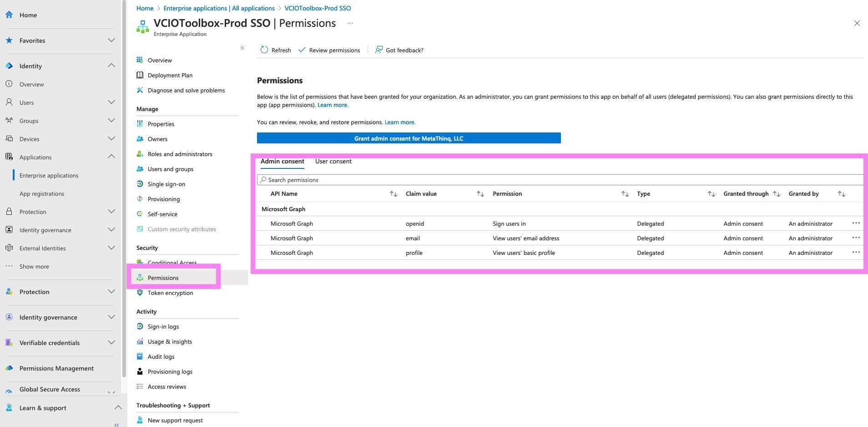Image resolution: width=868 pixels, height=427 pixels.
Task: Expand the Devices submenu chevron
Action: (x=111, y=138)
